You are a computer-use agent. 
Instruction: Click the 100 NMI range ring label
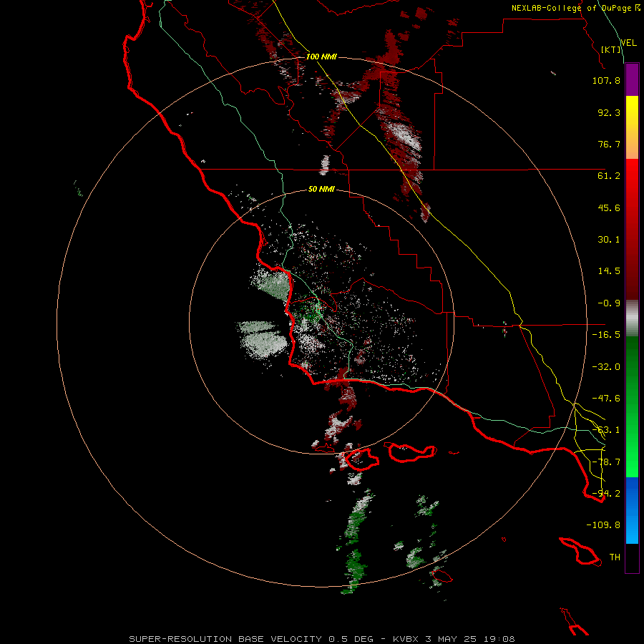click(x=321, y=57)
